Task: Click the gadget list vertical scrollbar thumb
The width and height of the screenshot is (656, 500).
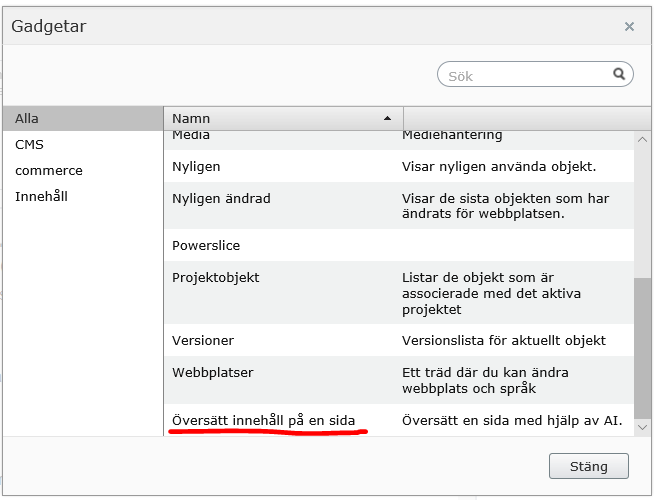Action: click(643, 340)
